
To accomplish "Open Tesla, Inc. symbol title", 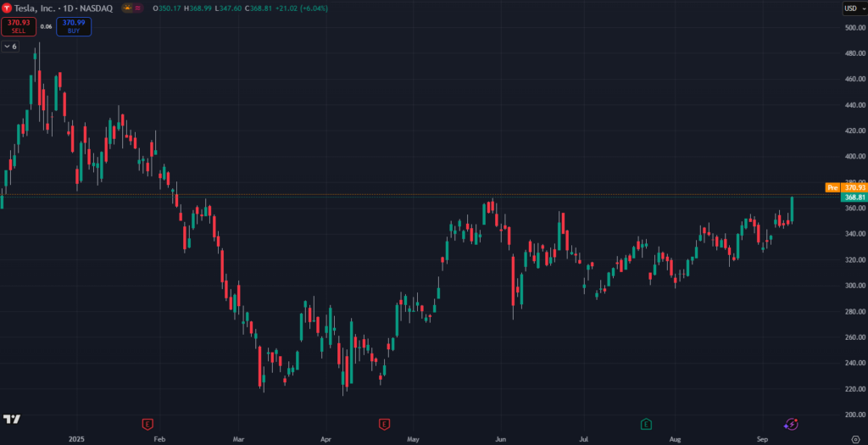I will tap(34, 8).
